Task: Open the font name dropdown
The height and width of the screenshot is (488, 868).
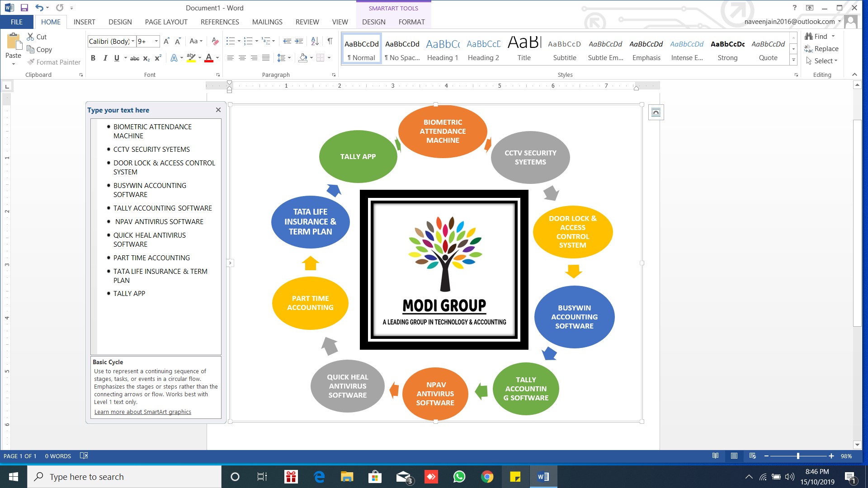Action: tap(133, 41)
